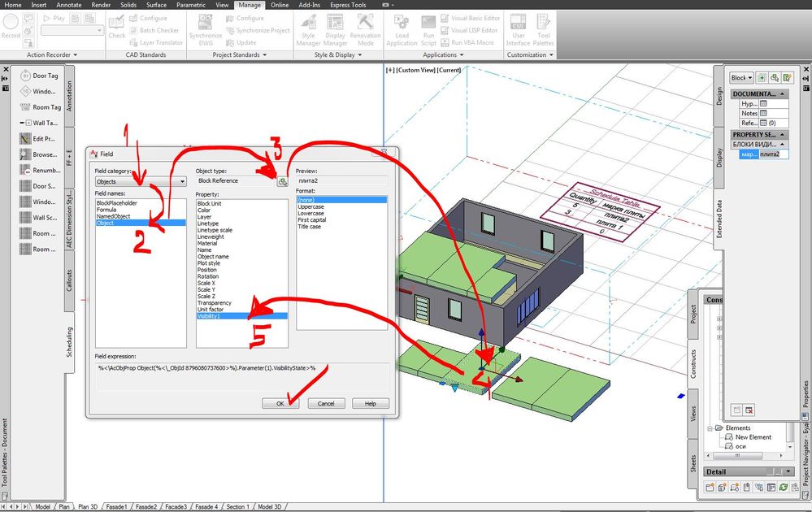Select the Browse Property Data tool
The image size is (812, 512).
coord(38,154)
